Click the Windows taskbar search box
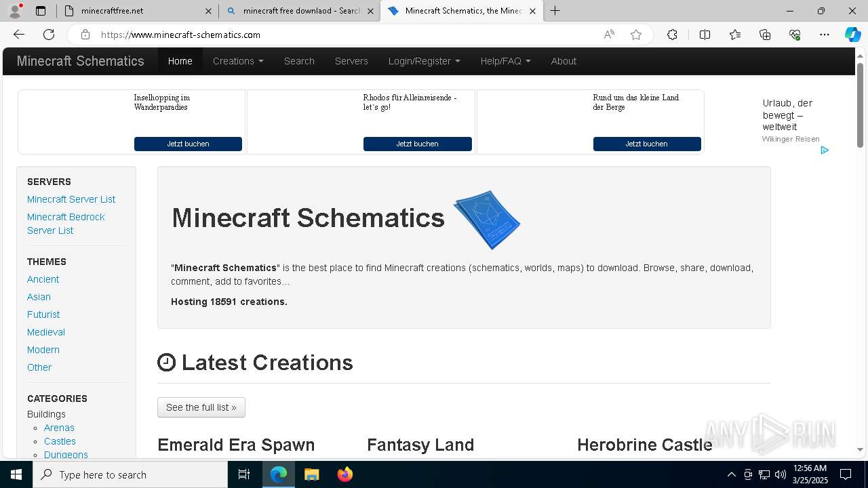 (130, 474)
